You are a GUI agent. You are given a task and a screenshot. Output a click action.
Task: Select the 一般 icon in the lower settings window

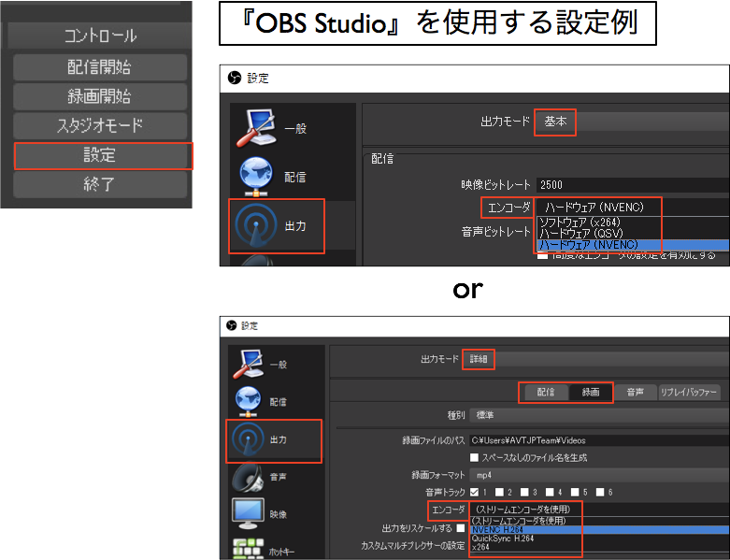pos(248,364)
